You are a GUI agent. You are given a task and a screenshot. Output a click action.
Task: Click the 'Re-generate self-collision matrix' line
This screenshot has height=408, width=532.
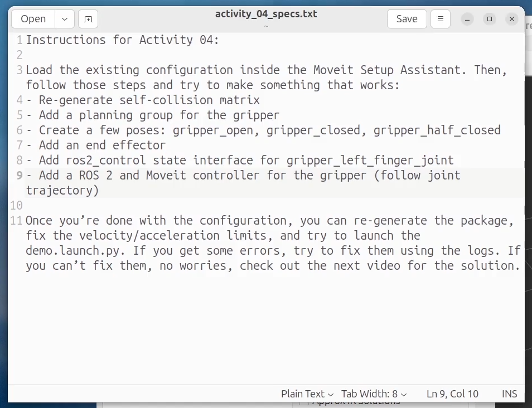[149, 100]
